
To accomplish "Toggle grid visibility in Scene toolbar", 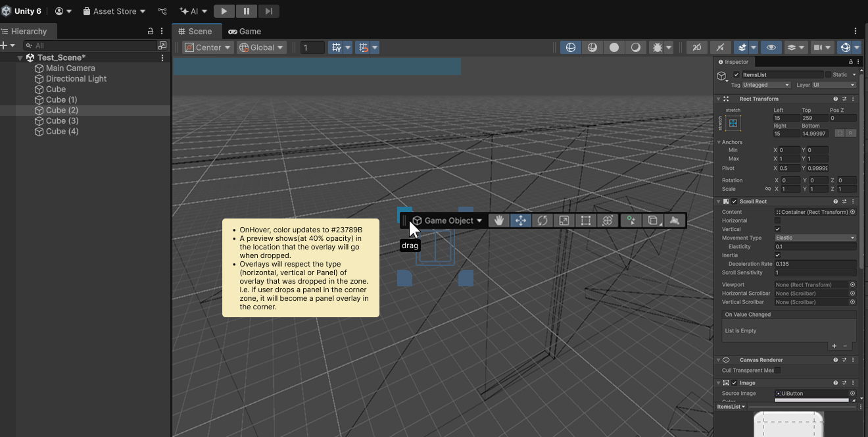I will click(x=337, y=47).
